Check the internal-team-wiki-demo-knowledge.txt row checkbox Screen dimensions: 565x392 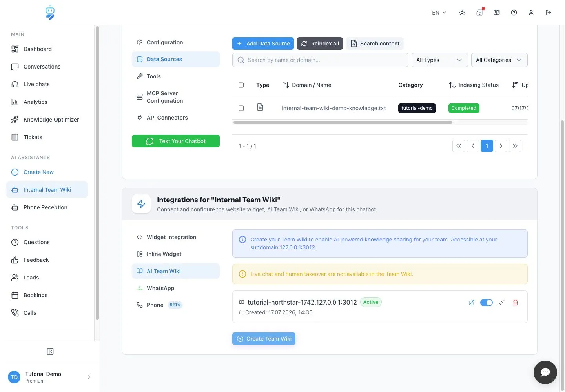[241, 108]
